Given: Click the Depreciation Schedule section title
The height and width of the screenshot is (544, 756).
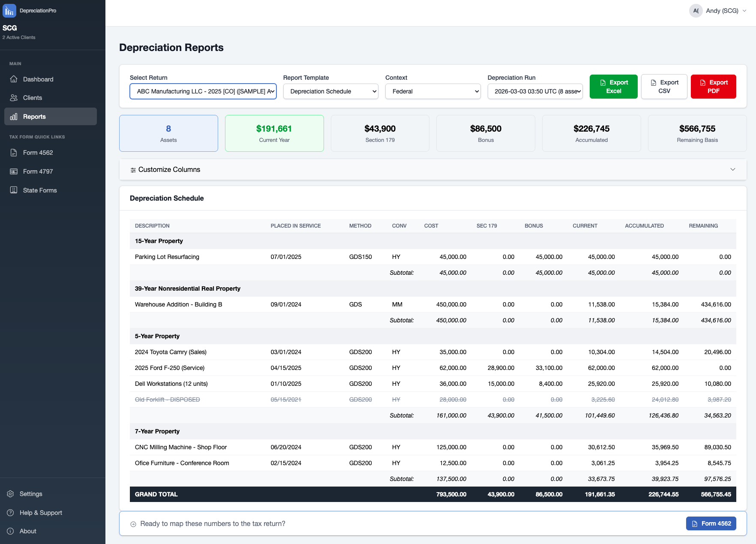Looking at the screenshot, I should pyautogui.click(x=167, y=198).
